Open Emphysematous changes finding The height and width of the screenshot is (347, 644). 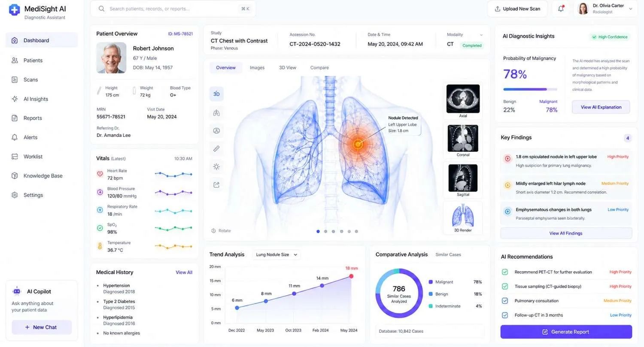click(x=566, y=214)
